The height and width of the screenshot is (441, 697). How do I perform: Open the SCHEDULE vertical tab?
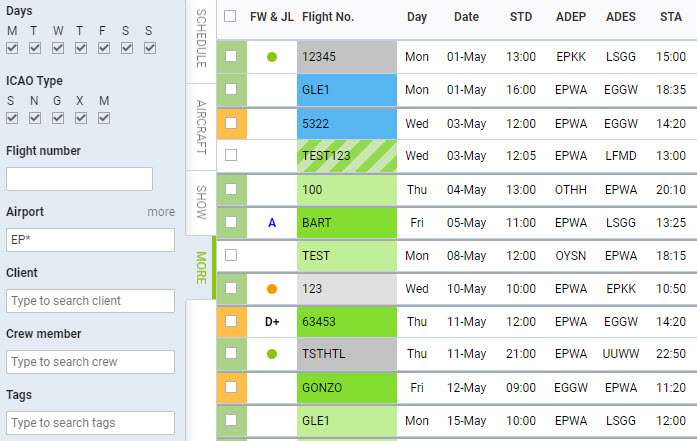click(201, 39)
